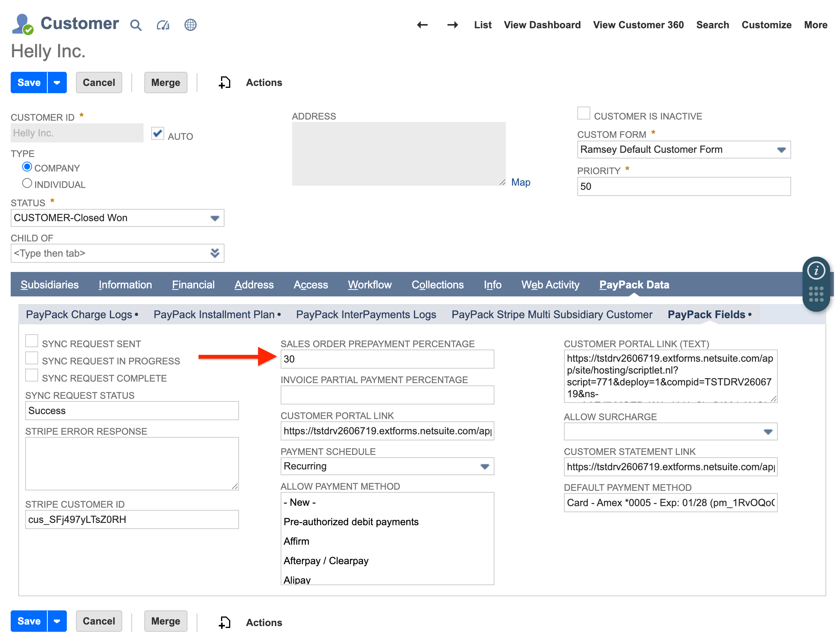This screenshot has width=840, height=644.
Task: Uncheck the Auto customer ID checkbox
Action: click(x=157, y=133)
